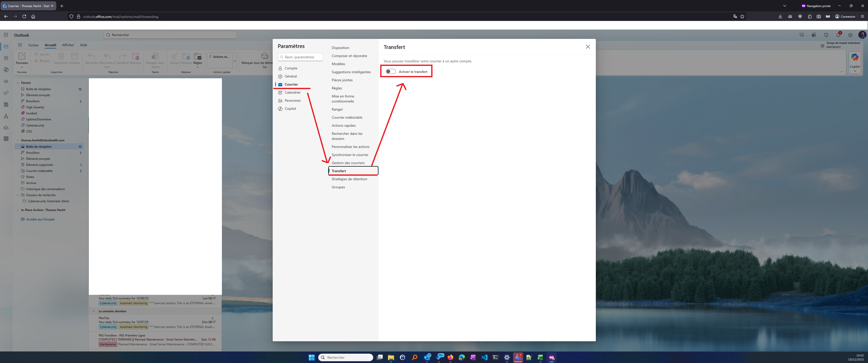Viewport: 868px width, 363px height.
Task: Click the Nouveau mail icon
Action: click(x=22, y=56)
